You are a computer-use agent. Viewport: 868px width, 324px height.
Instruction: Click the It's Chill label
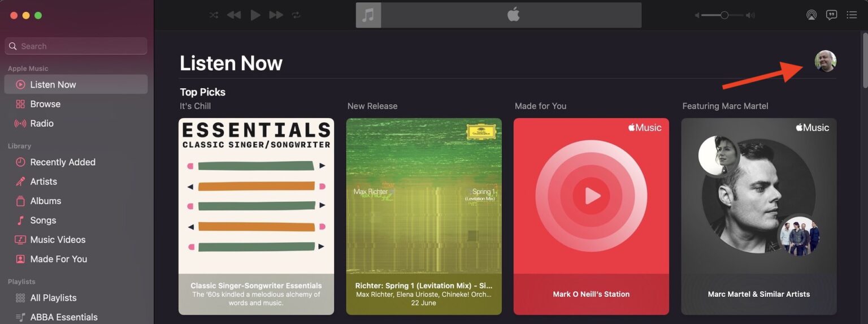(x=195, y=106)
